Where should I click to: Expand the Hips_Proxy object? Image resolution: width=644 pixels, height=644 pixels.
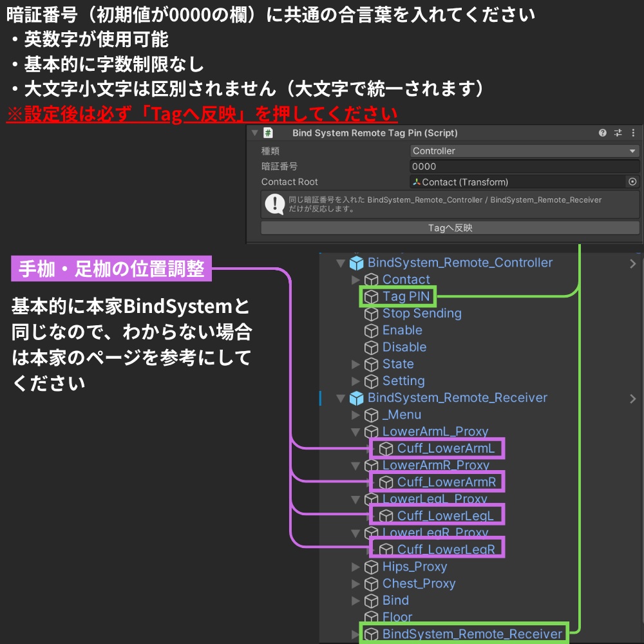pos(355,567)
